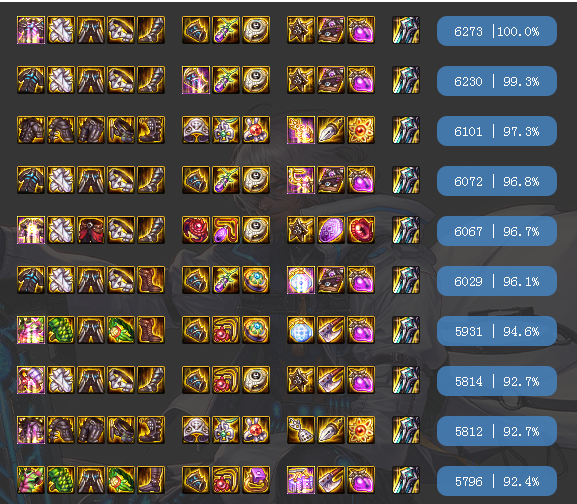The image size is (577, 504).
Task: Select the red sun orb icon in 5812 row
Action: [x=361, y=430]
